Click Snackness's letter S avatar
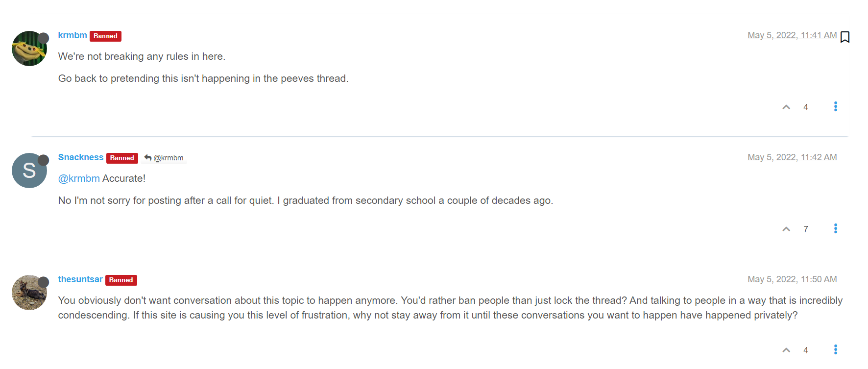The image size is (868, 369). 29,171
